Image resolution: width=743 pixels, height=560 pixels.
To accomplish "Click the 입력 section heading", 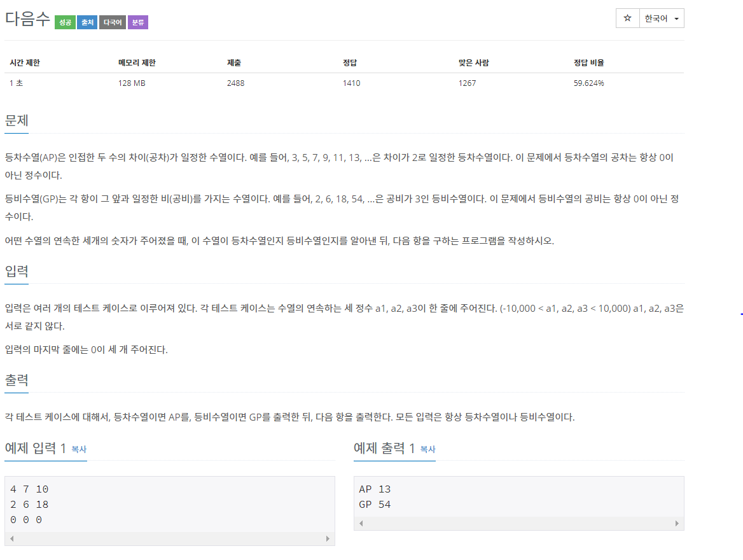I will pyautogui.click(x=17, y=270).
